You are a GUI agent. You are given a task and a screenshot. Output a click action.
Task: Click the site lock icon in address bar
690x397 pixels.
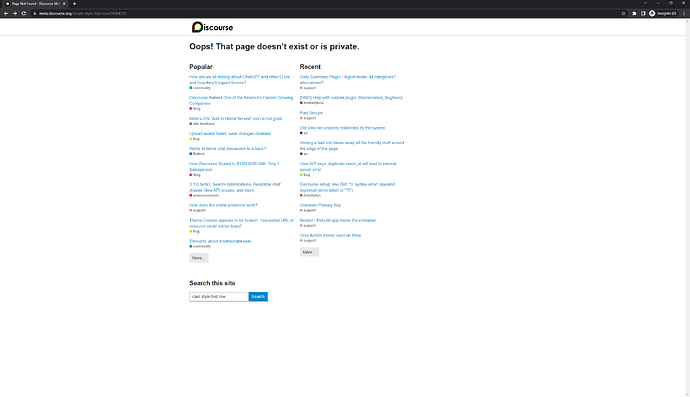click(34, 13)
